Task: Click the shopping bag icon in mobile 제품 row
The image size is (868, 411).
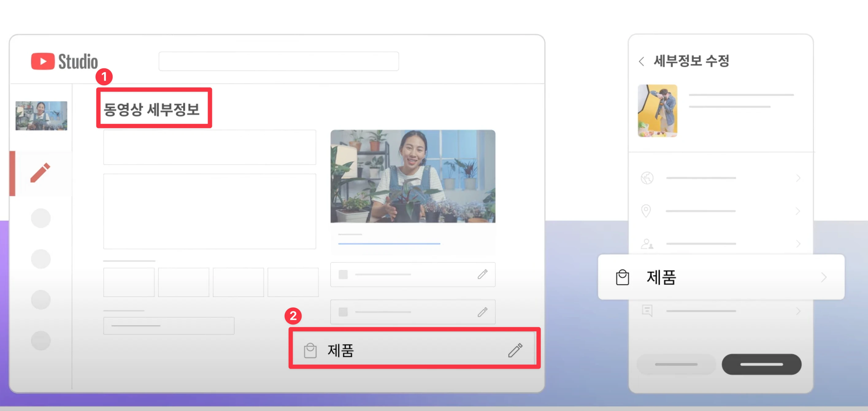Action: 622,277
